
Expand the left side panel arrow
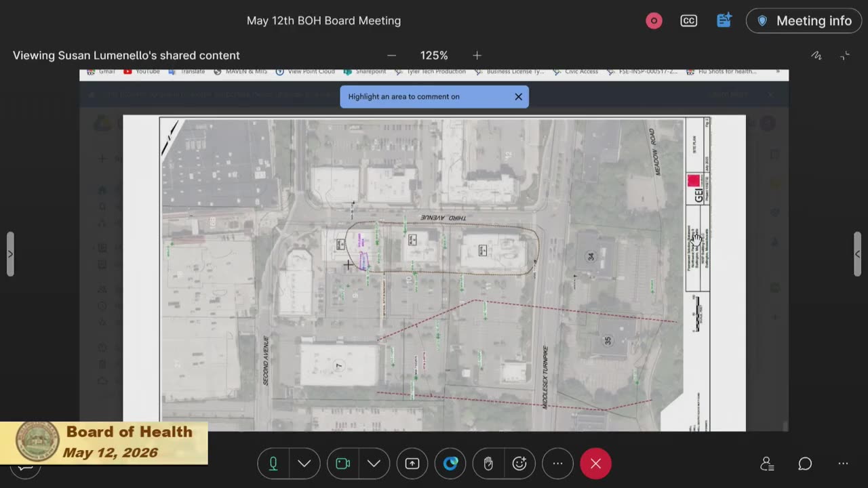pyautogui.click(x=10, y=254)
